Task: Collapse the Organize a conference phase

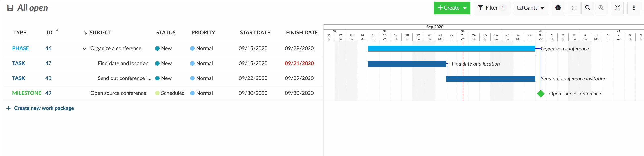Action: click(x=84, y=48)
